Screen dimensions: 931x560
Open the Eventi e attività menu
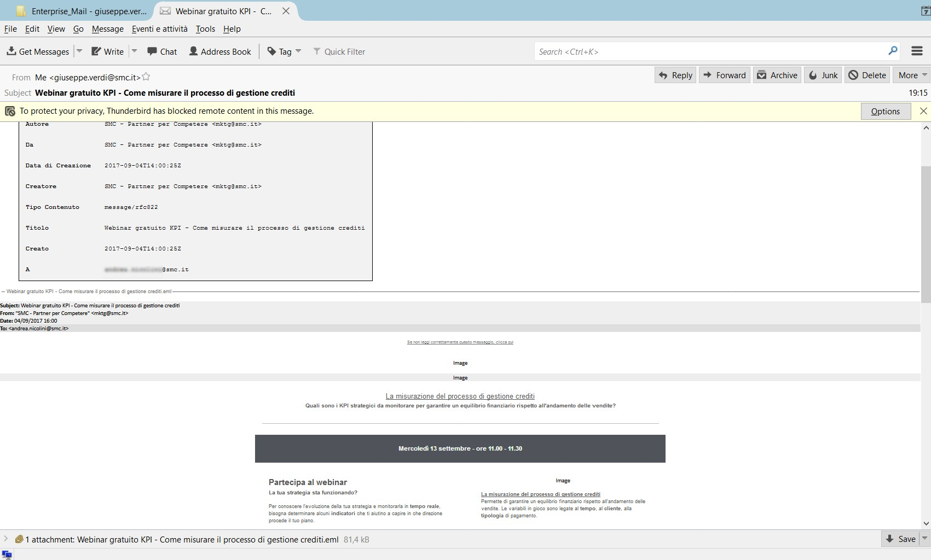tap(159, 29)
